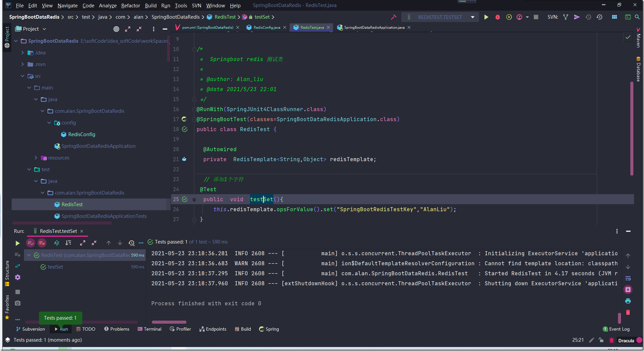The height and width of the screenshot is (351, 644).
Task: Run the REDISTEST.TESTSET configuration
Action: tap(486, 17)
